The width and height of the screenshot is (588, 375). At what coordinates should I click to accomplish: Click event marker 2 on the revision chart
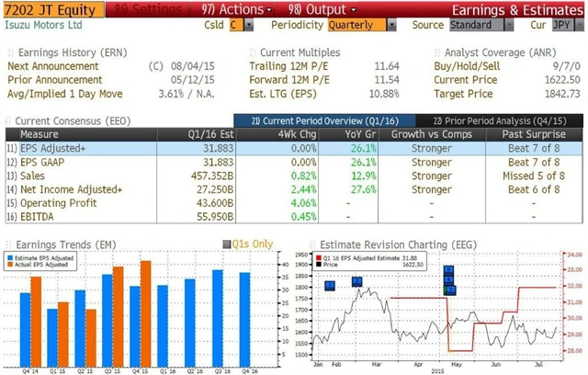pos(357,281)
